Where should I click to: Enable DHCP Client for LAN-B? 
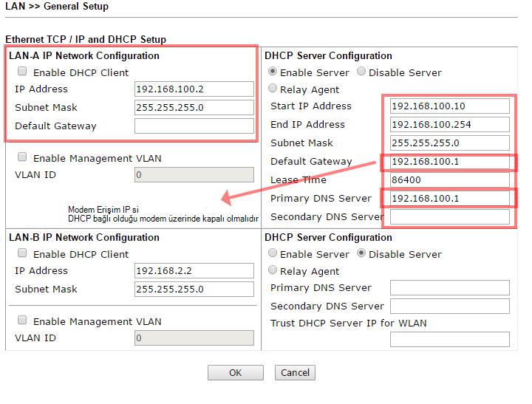coord(22,253)
